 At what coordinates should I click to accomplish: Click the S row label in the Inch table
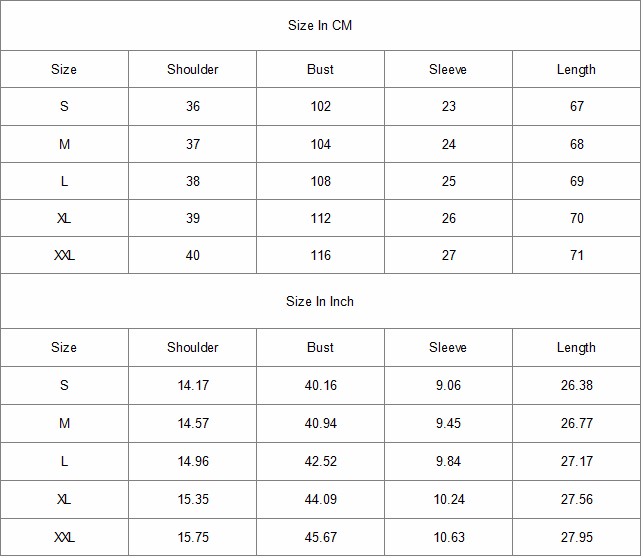point(64,386)
